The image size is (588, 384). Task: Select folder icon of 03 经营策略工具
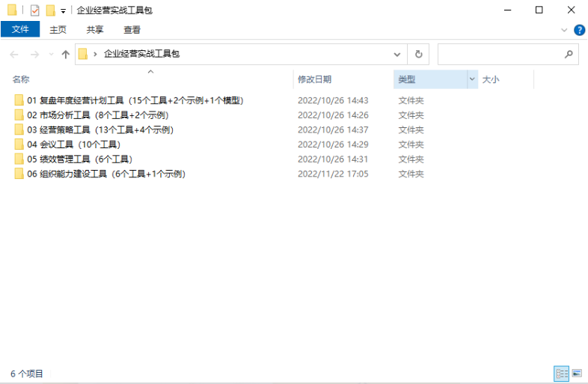point(19,129)
